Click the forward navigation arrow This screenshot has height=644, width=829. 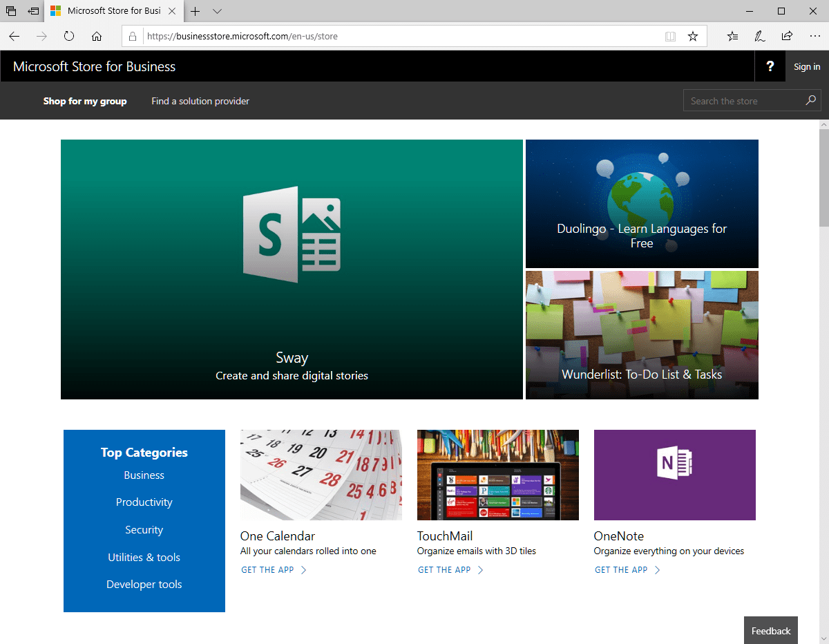point(41,37)
